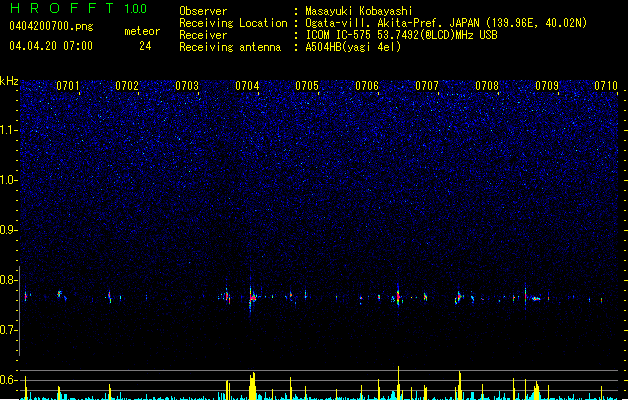Click the 0.7 kHz axis label
The height and width of the screenshot is (400, 629).
tap(9, 330)
